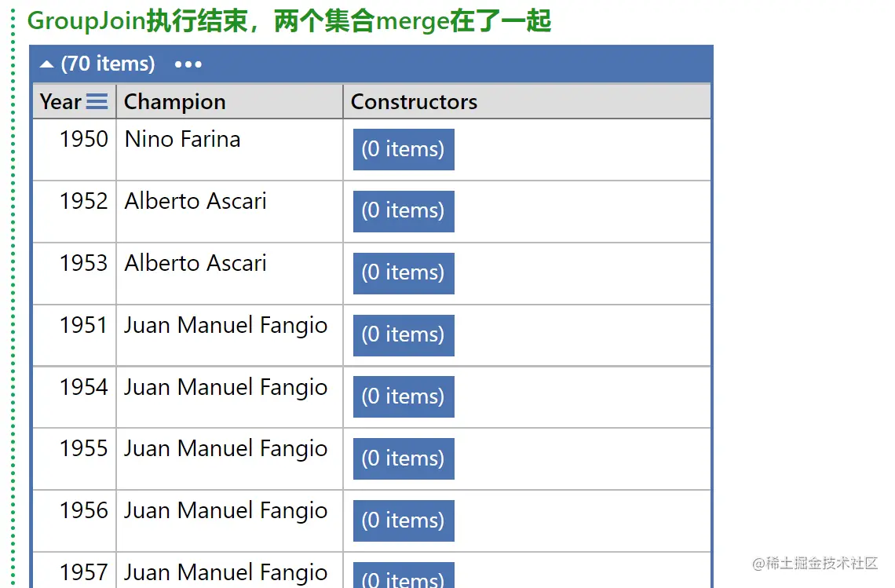Expand the 1956 row's 0 items
The height and width of the screenshot is (588, 895).
click(x=404, y=520)
